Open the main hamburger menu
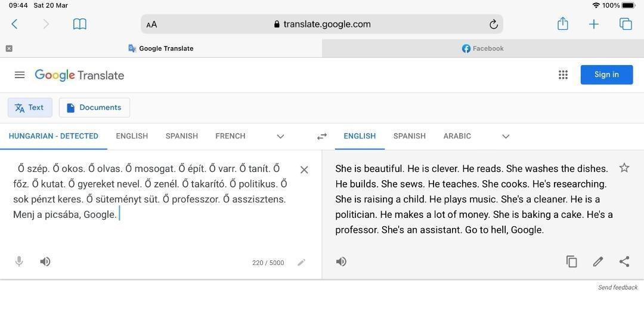 [20, 75]
